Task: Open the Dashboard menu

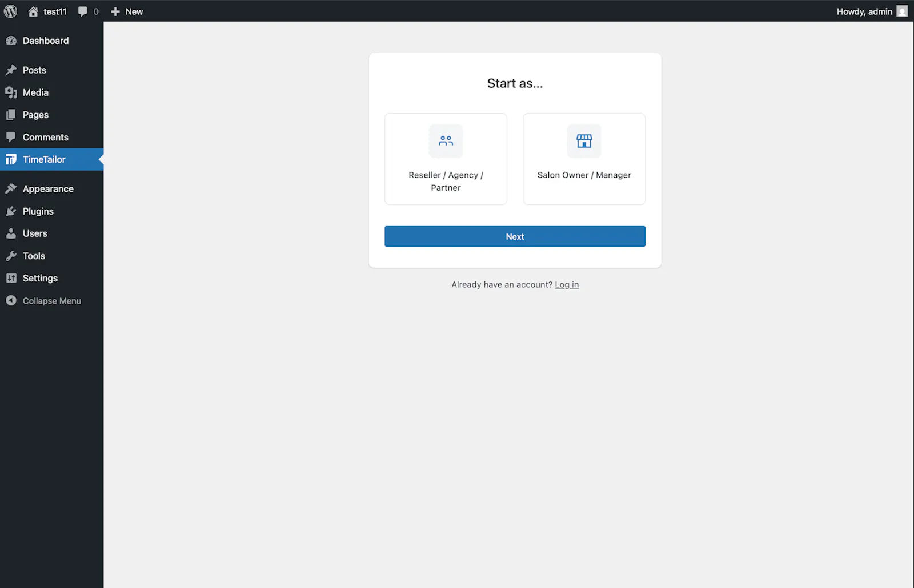Action: tap(51, 41)
